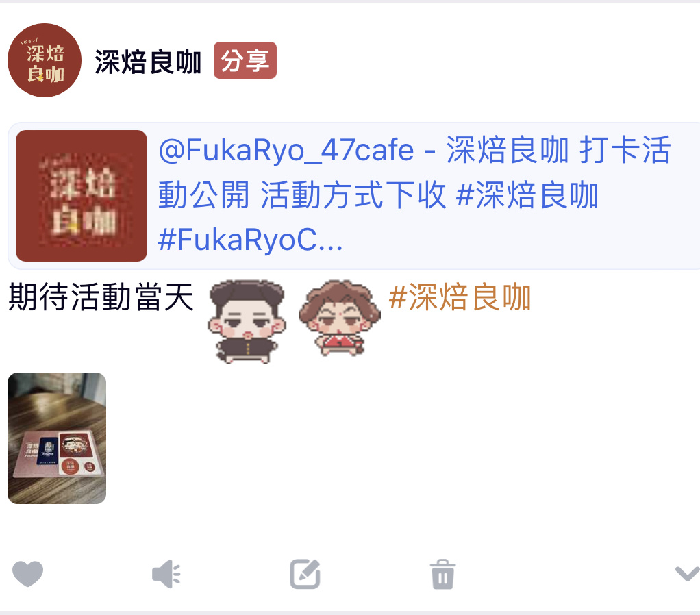Click the red 分享 badge
This screenshot has height=615, width=700.
click(x=245, y=60)
